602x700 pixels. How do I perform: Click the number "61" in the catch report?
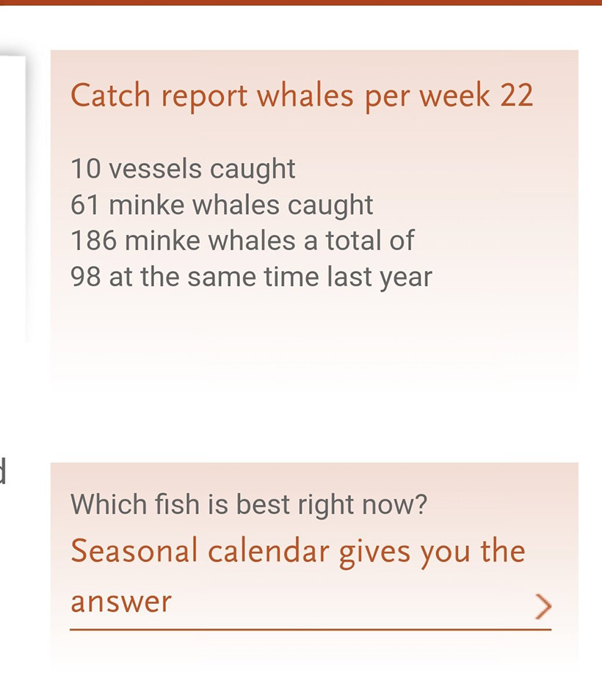(x=85, y=205)
